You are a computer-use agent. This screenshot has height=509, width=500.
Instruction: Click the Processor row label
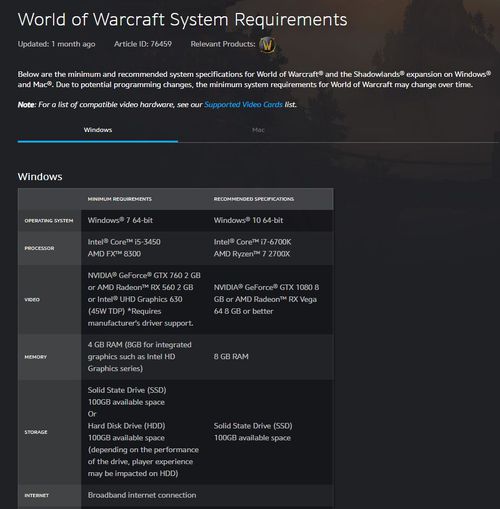tap(39, 248)
